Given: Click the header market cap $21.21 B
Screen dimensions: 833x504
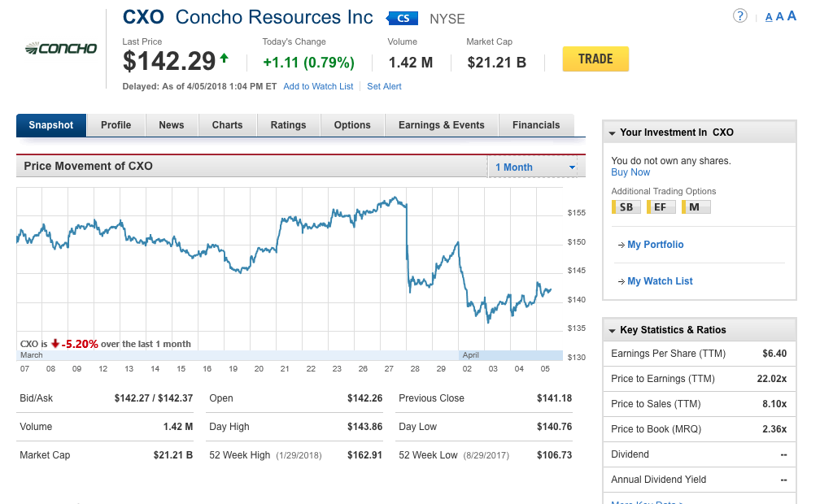Looking at the screenshot, I should coord(497,63).
